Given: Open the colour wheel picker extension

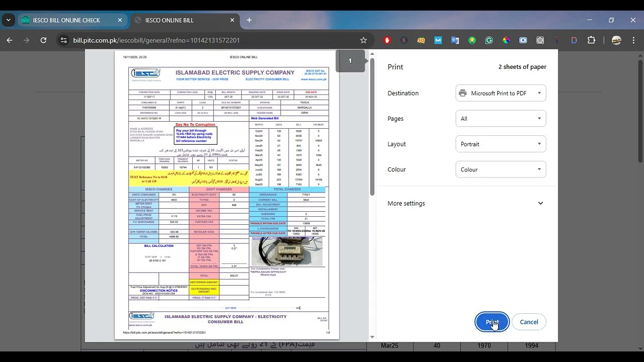Looking at the screenshot, I should point(506,40).
